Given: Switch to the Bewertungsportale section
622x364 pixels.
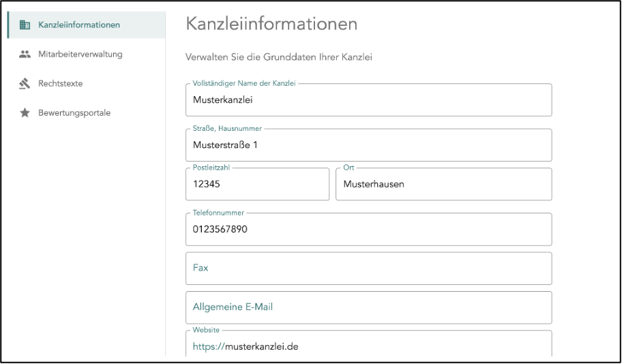Looking at the screenshot, I should click(74, 113).
